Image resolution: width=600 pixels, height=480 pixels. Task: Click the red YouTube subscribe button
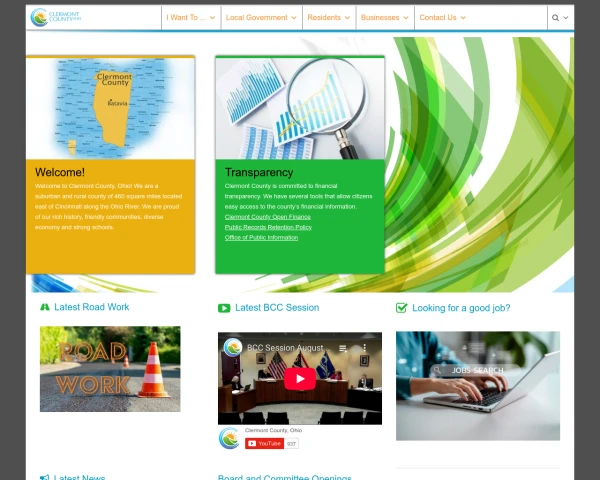click(x=264, y=444)
